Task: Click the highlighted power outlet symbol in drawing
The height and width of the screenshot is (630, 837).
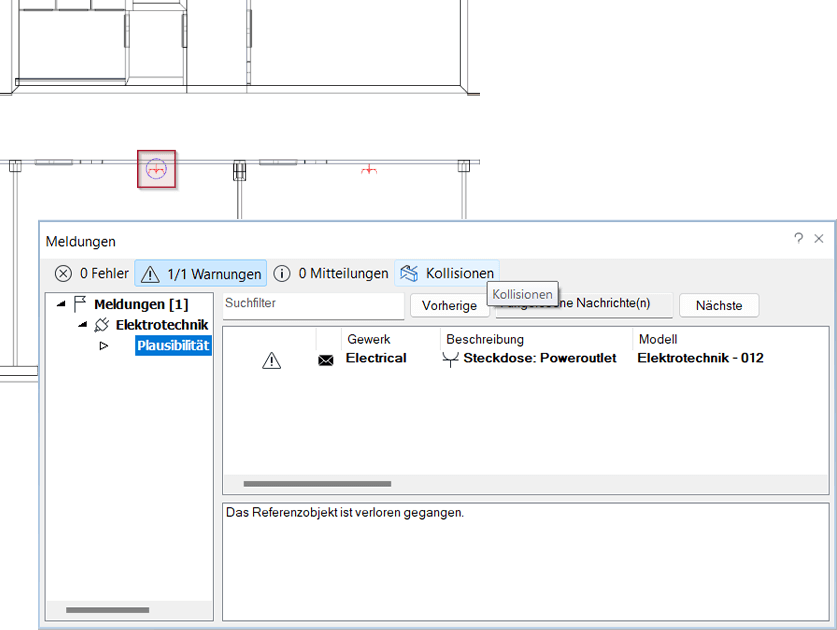Action: click(x=156, y=169)
